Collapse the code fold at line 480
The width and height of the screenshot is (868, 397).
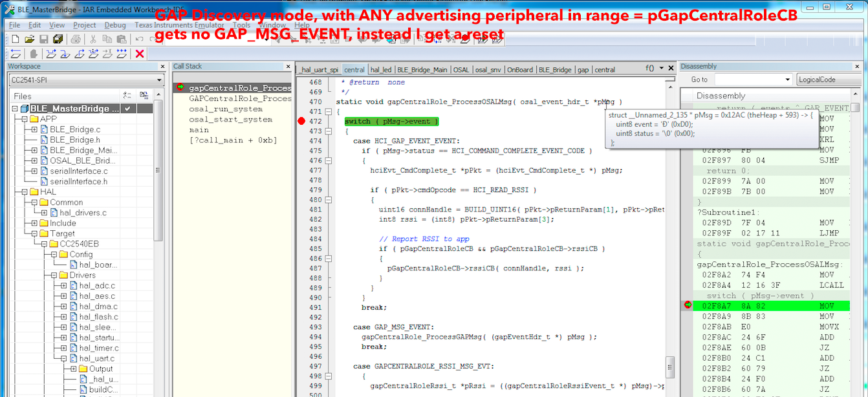point(329,200)
